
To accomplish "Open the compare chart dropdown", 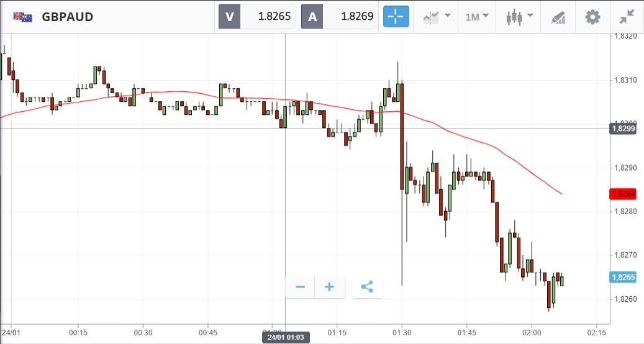I will (x=437, y=17).
